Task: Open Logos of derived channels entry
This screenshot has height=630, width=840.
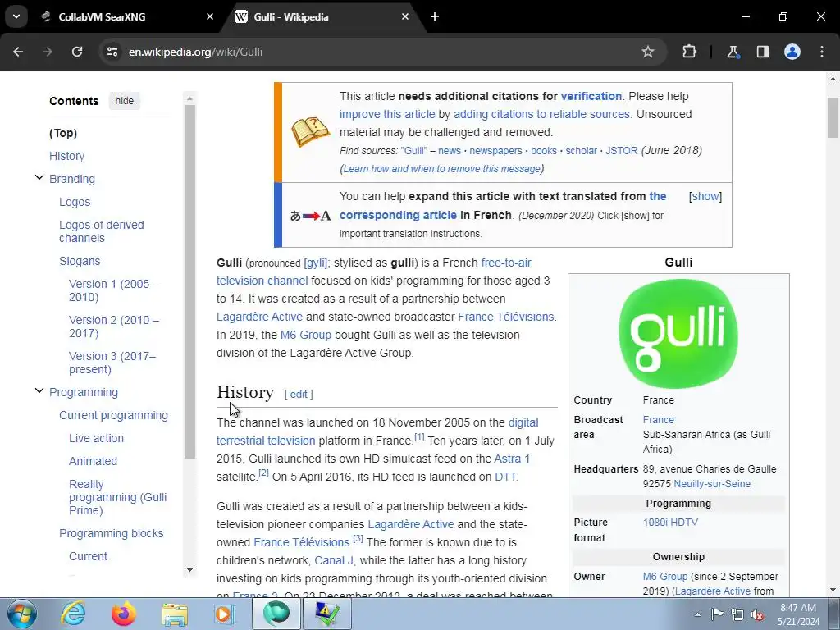Action: pos(102,231)
